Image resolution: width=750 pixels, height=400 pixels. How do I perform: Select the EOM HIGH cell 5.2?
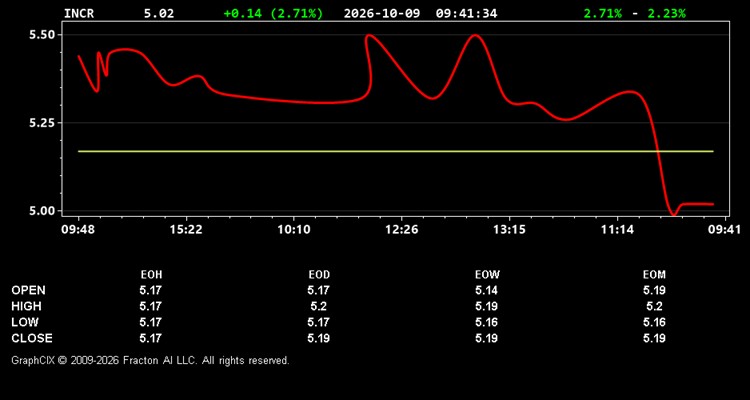point(654,306)
